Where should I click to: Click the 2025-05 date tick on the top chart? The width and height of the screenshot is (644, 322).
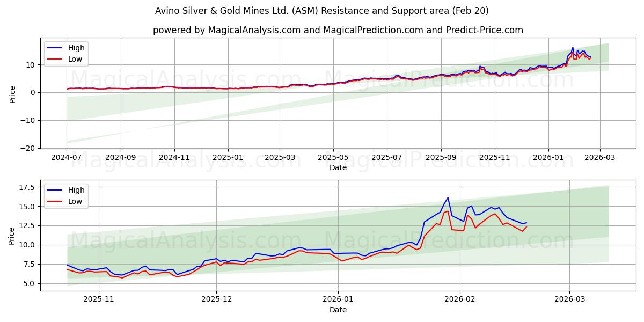click(x=333, y=159)
